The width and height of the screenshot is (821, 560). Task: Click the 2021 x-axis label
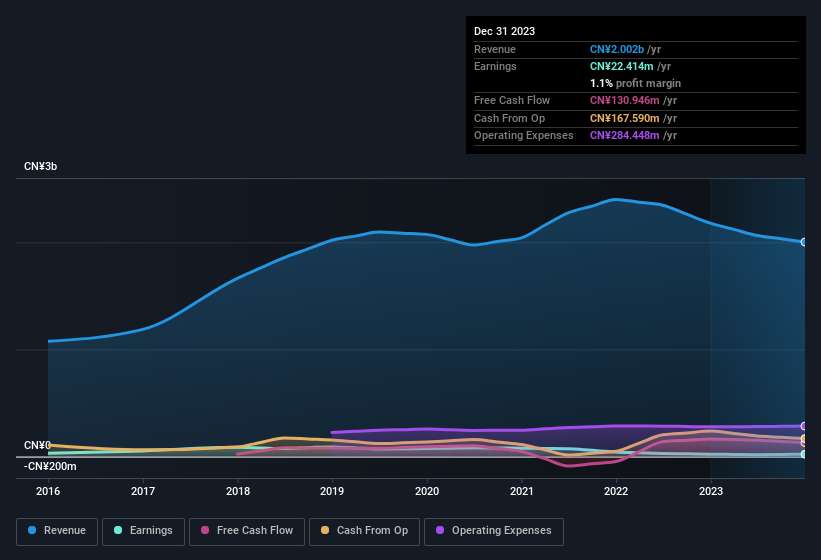(522, 491)
